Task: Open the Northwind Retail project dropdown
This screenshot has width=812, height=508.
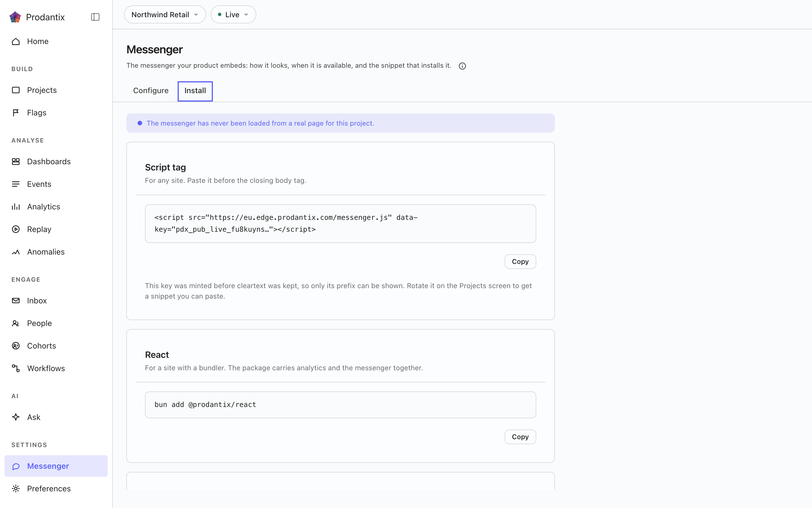Action: coord(165,14)
